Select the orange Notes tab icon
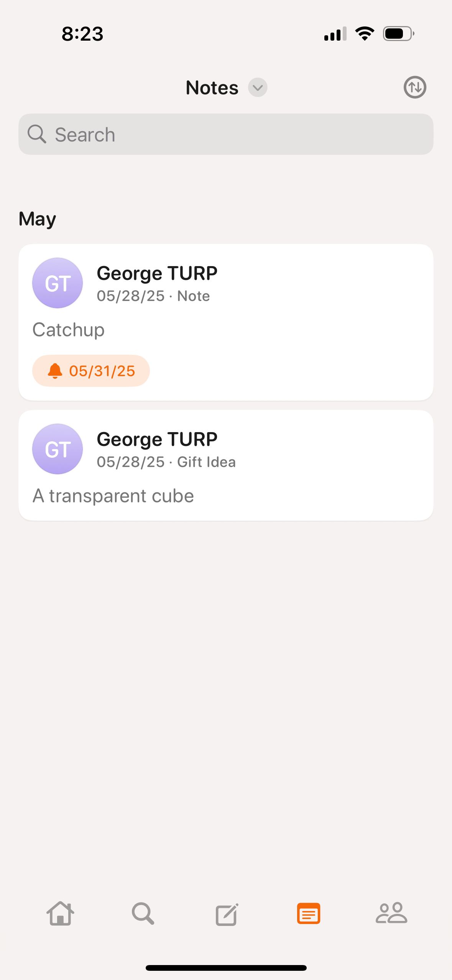 click(309, 914)
